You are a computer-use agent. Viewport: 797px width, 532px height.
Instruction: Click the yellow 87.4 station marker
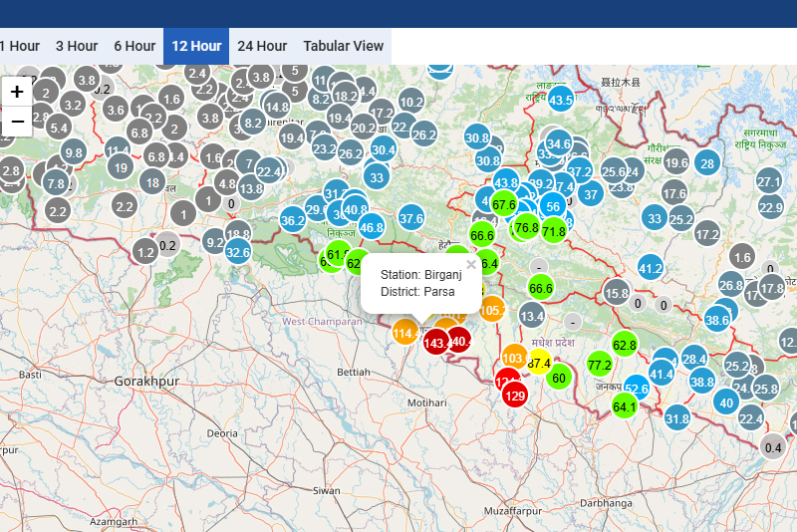coord(540,363)
